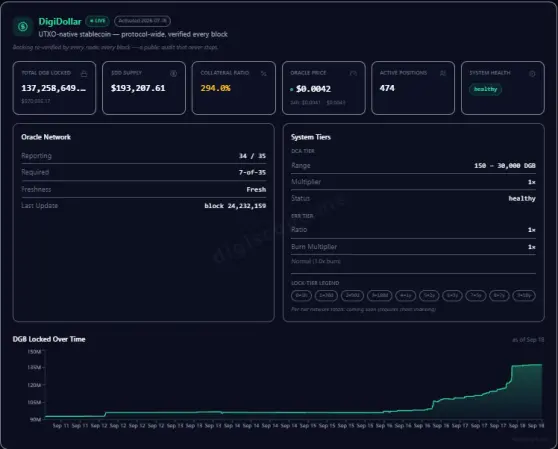Image resolution: width=558 pixels, height=449 pixels.
Task: Click the Burn Multiplier row label
Action: [314, 247]
